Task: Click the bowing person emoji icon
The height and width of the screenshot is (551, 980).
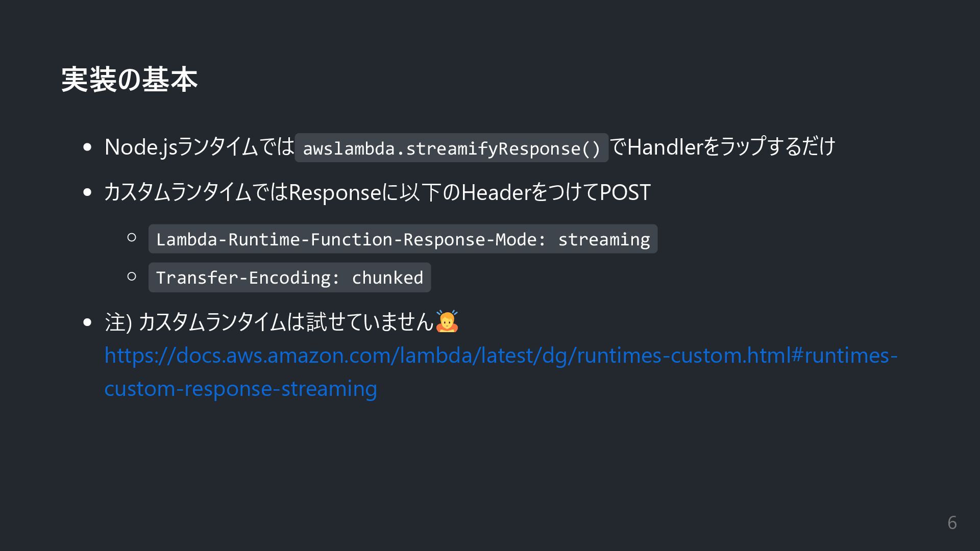Action: point(447,321)
